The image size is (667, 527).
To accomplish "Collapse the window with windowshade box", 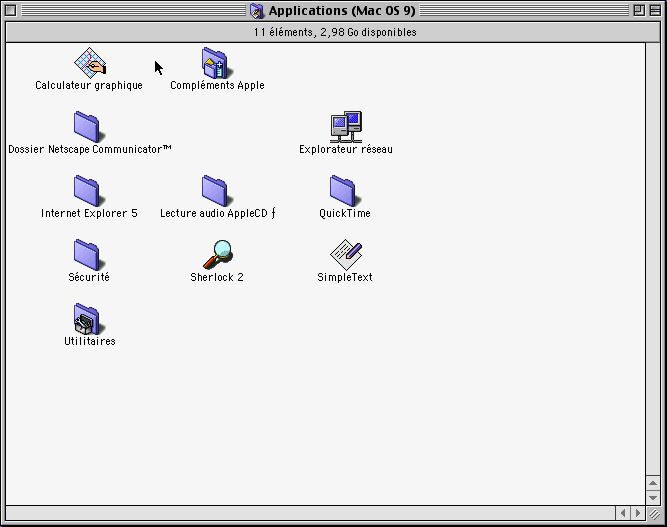I will coord(656,11).
